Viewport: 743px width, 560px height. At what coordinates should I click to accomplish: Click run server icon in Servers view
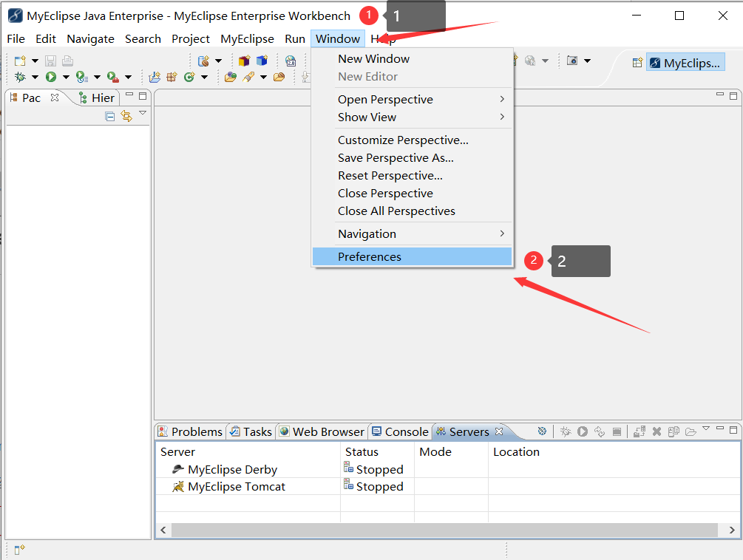click(x=583, y=431)
